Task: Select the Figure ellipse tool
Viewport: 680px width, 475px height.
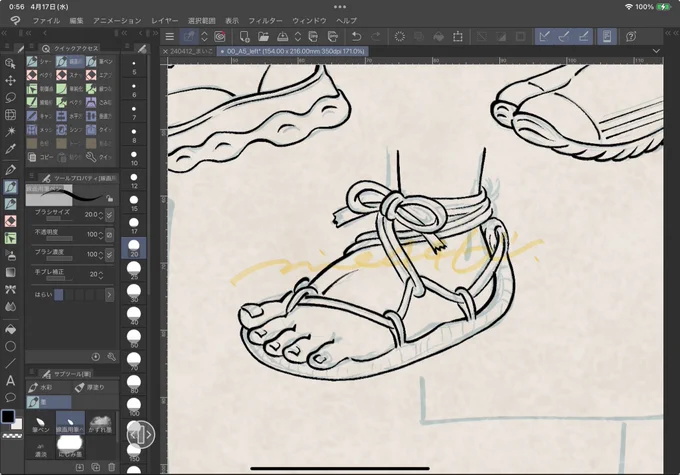Action: 10,346
